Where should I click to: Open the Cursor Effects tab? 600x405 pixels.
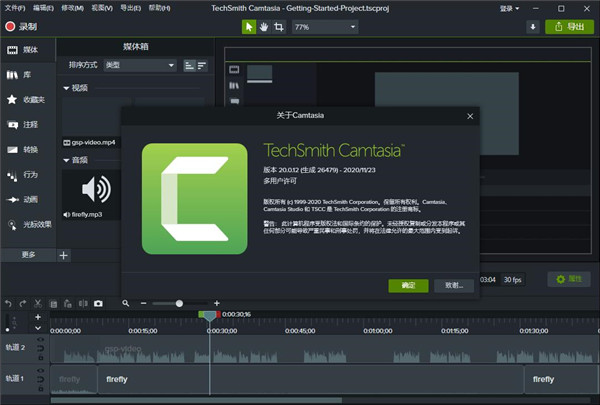pyautogui.click(x=25, y=223)
